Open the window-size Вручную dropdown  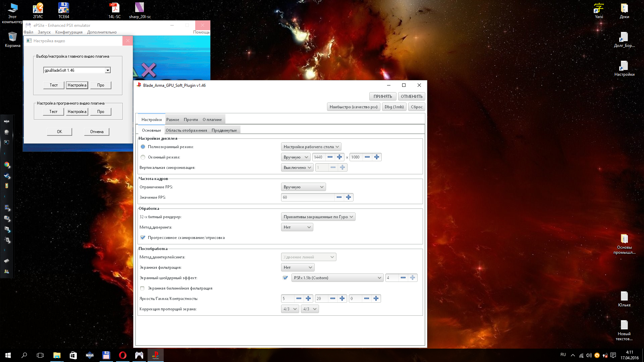(x=296, y=157)
